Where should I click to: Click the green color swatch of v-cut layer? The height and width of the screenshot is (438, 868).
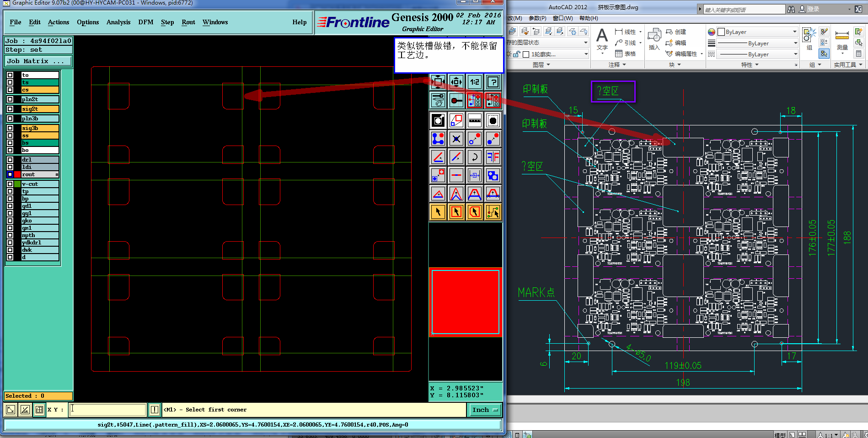(x=17, y=184)
